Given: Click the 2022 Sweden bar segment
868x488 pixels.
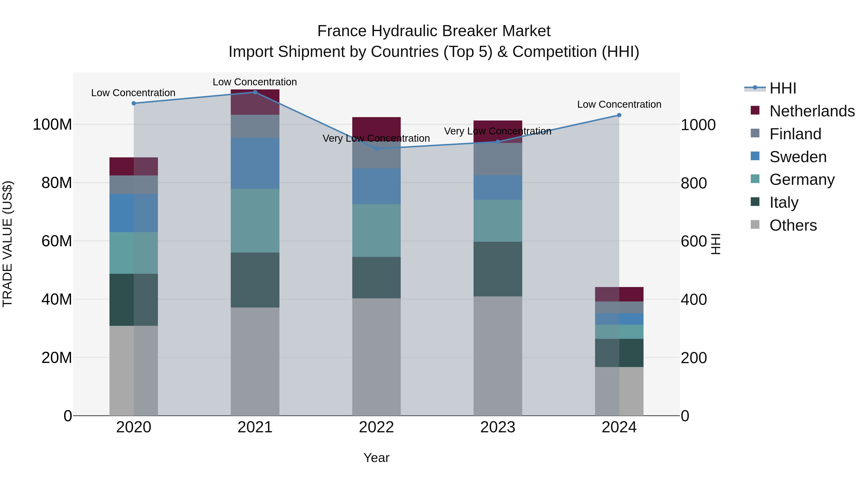Looking at the screenshot, I should pyautogui.click(x=376, y=186).
